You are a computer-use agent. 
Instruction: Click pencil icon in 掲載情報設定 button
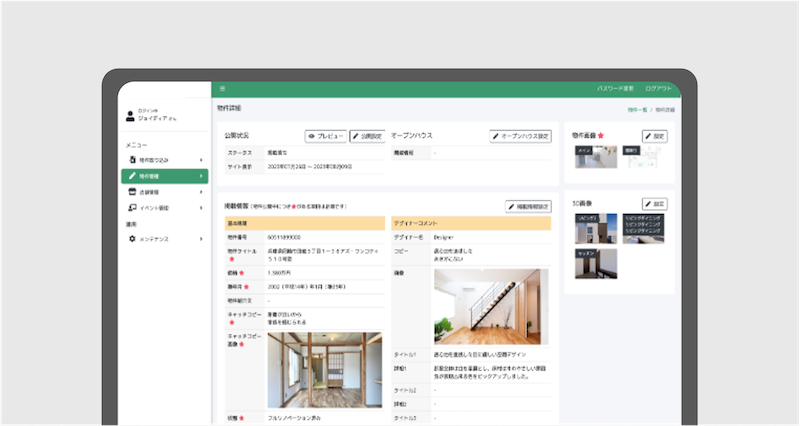(x=511, y=207)
